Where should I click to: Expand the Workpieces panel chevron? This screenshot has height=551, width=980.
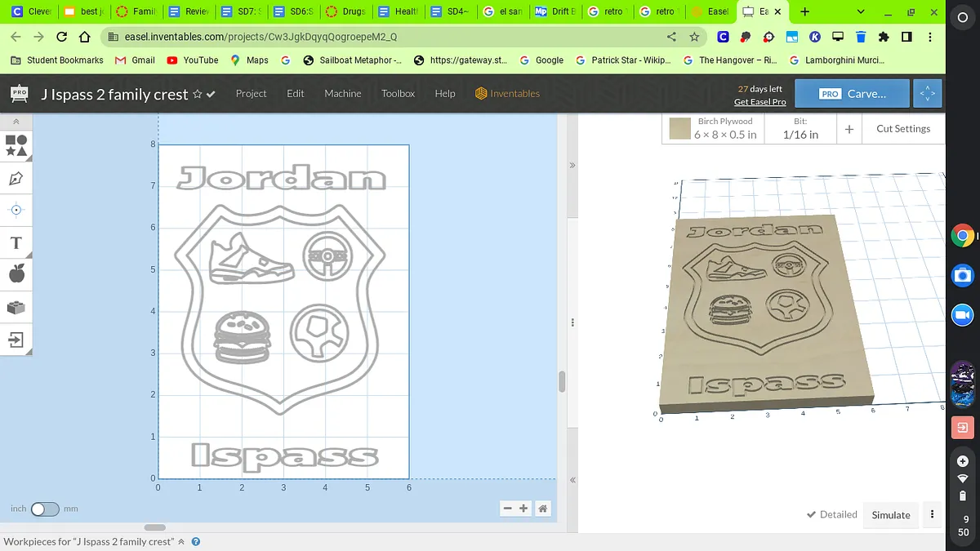tap(181, 542)
